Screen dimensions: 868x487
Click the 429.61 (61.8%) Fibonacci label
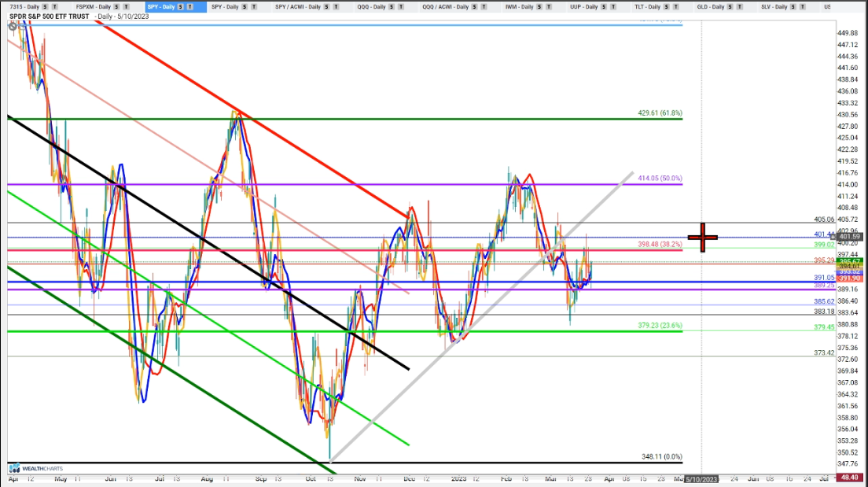[660, 113]
